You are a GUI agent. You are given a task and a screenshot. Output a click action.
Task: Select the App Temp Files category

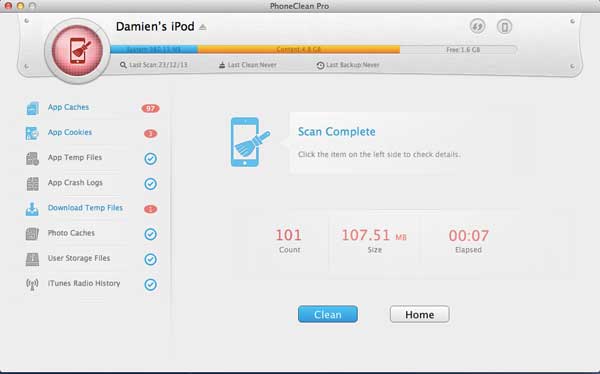click(75, 158)
